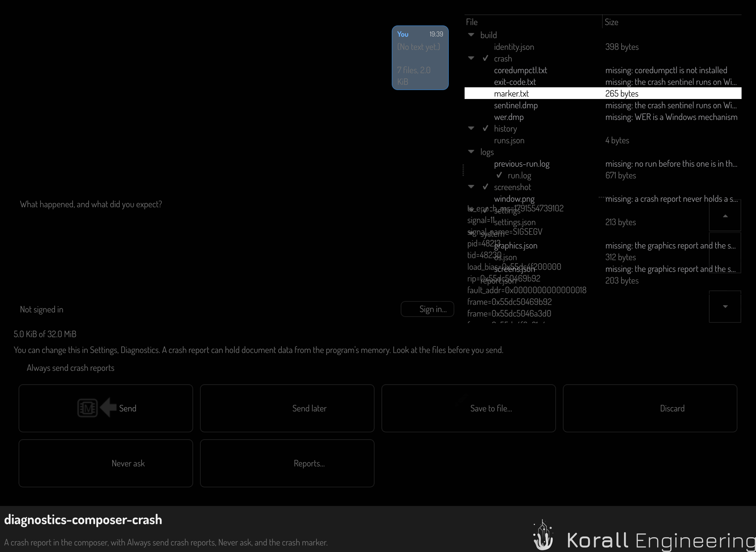This screenshot has height=552, width=756.
Task: Click the File column header
Action: (533, 22)
